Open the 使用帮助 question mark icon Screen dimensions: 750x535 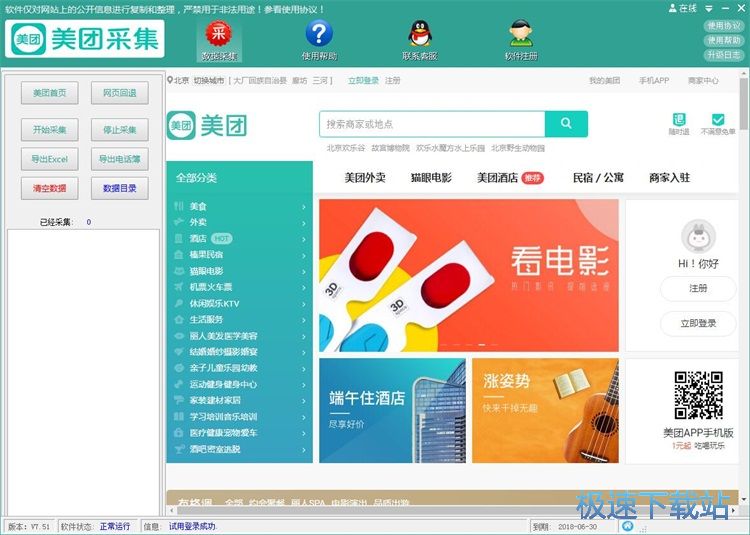tap(319, 42)
